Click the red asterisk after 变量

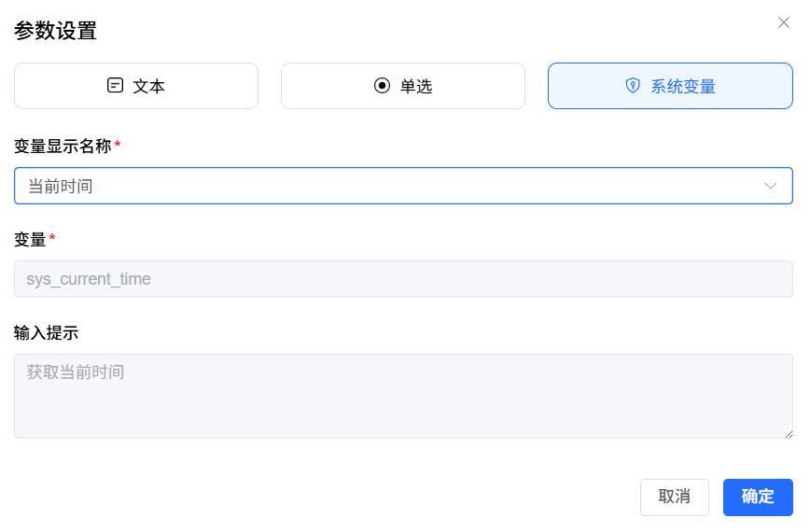pos(52,240)
